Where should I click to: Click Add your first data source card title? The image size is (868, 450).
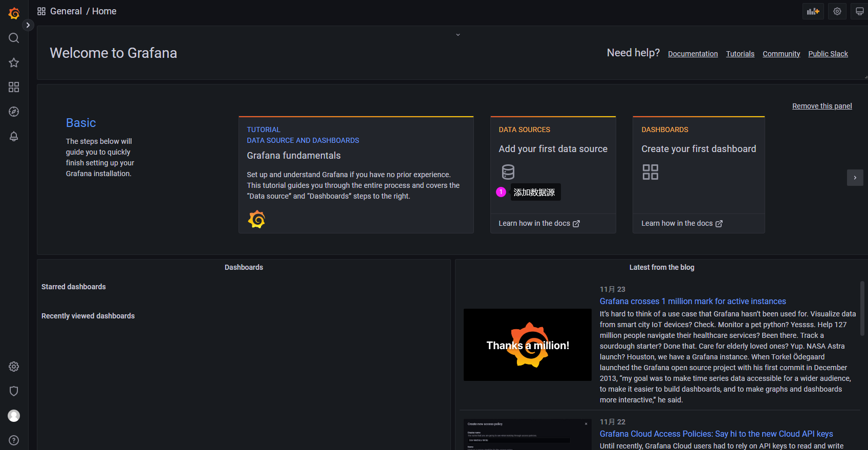coord(553,149)
